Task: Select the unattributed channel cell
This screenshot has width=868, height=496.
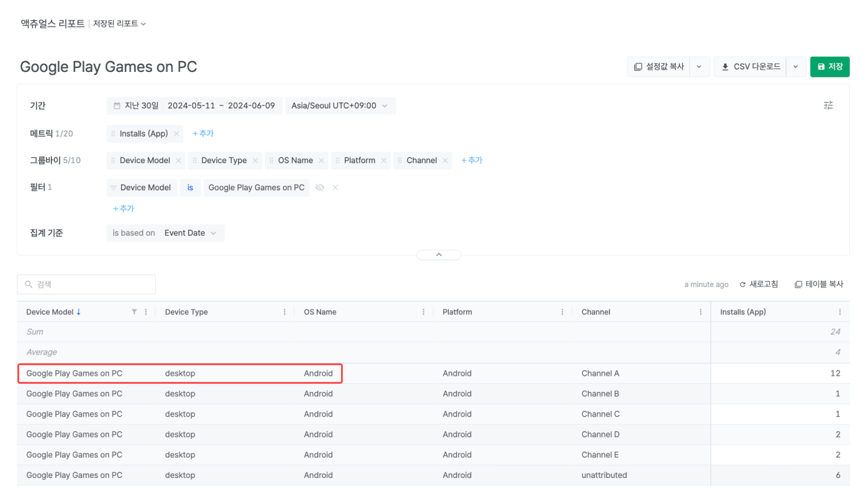Action: pos(604,476)
